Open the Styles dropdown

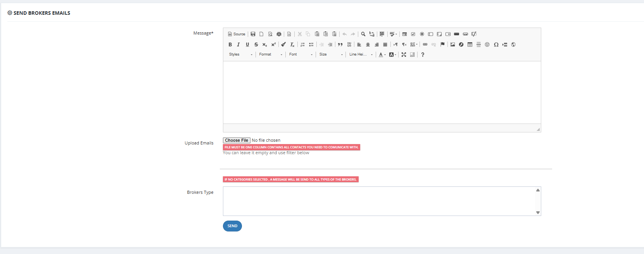(x=240, y=55)
